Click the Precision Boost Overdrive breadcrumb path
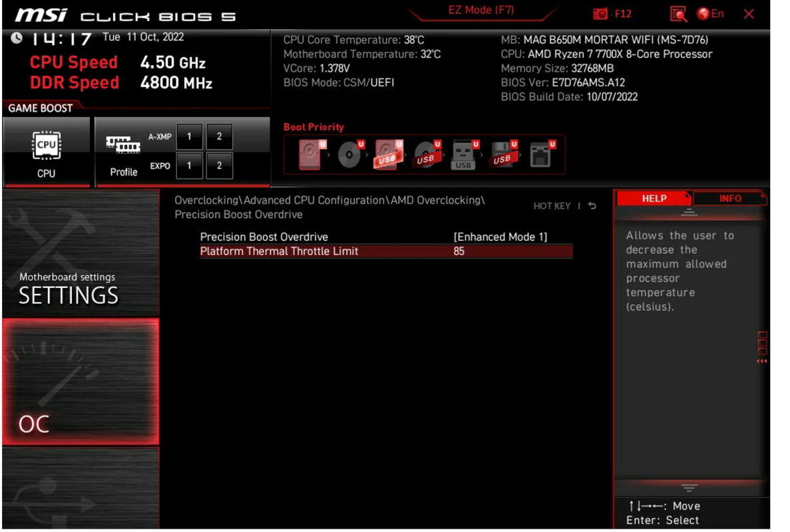 coord(238,214)
